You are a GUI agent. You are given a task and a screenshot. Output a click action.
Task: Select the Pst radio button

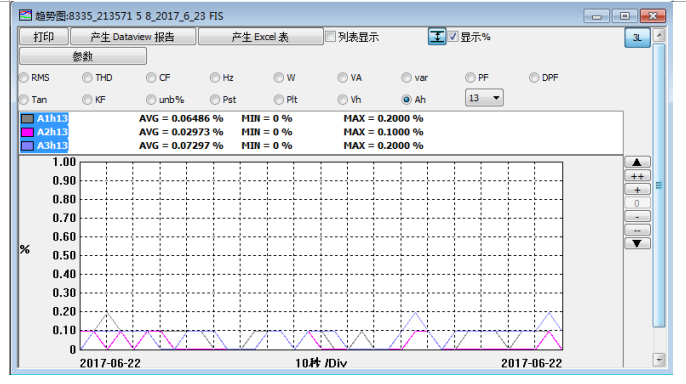point(215,100)
